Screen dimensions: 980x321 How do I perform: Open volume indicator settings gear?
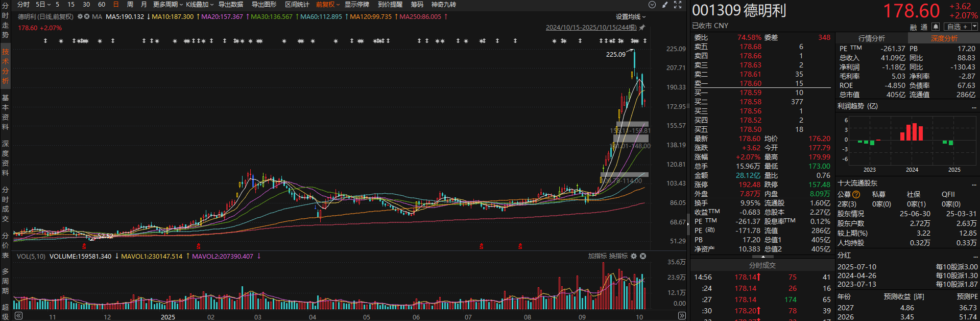(634, 256)
